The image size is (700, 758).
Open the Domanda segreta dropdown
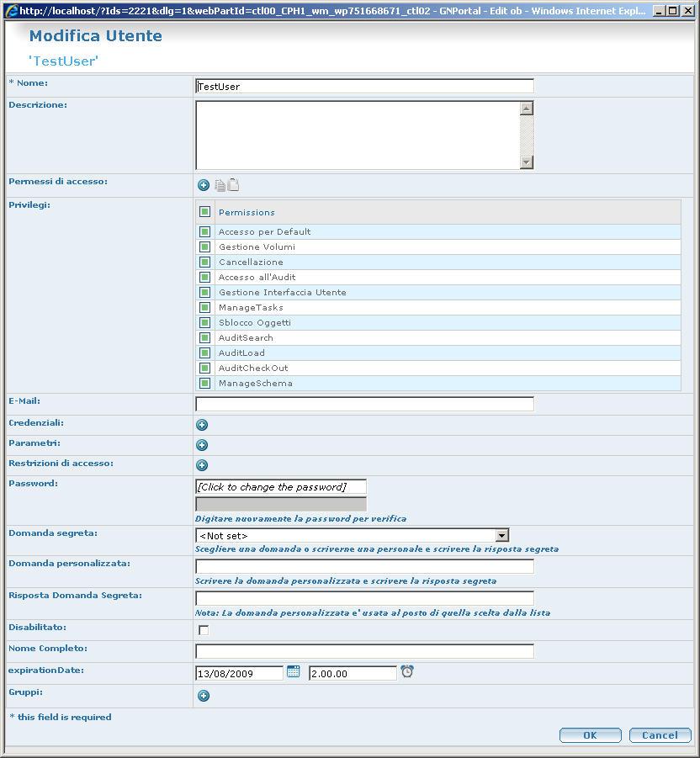coord(502,536)
